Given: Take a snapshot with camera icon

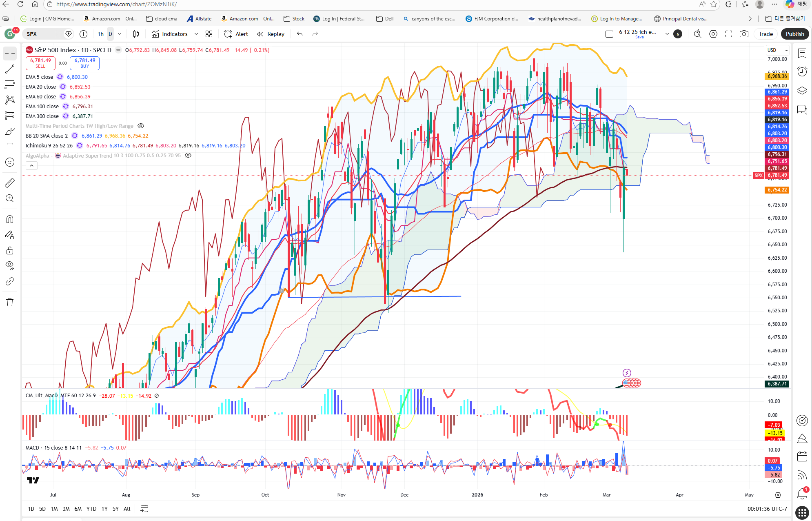Looking at the screenshot, I should (744, 34).
